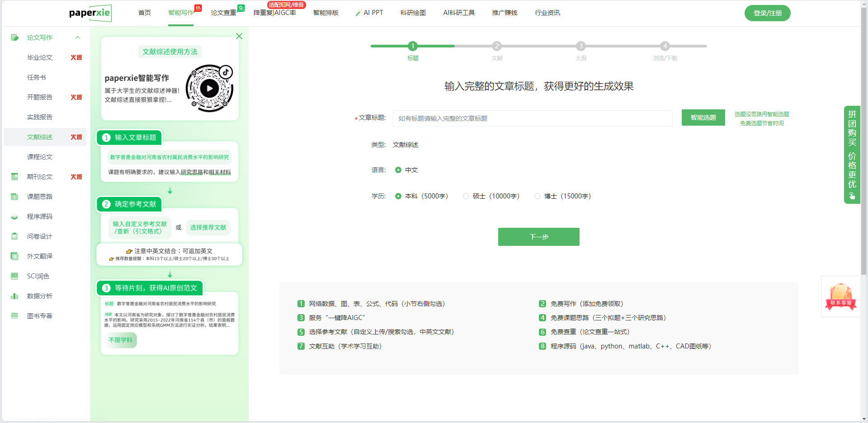Click the 数据分析 chart icon

click(14, 296)
